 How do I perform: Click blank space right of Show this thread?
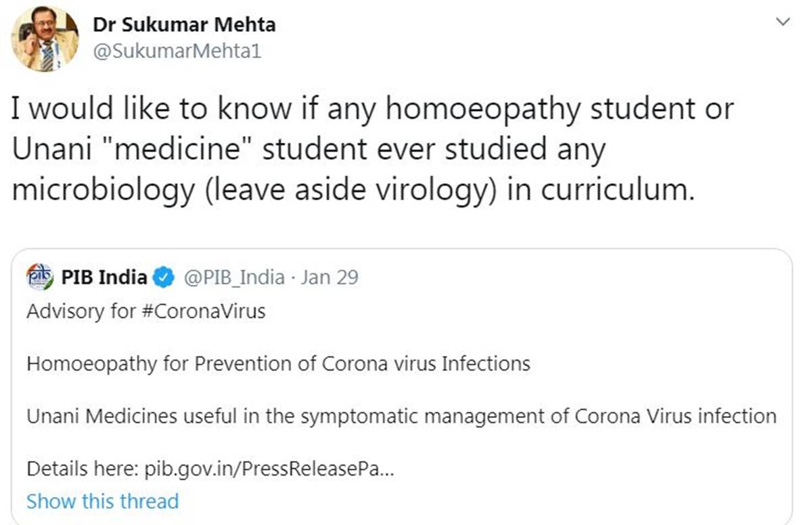[x=474, y=501]
